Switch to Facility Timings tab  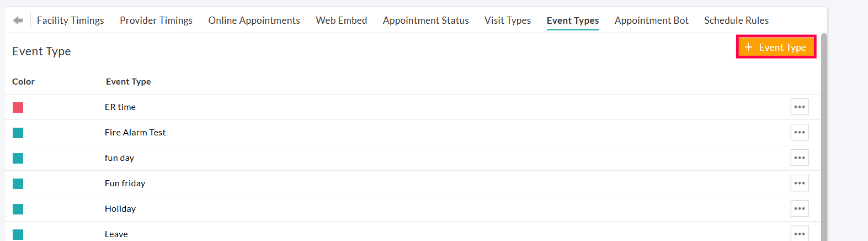point(70,20)
